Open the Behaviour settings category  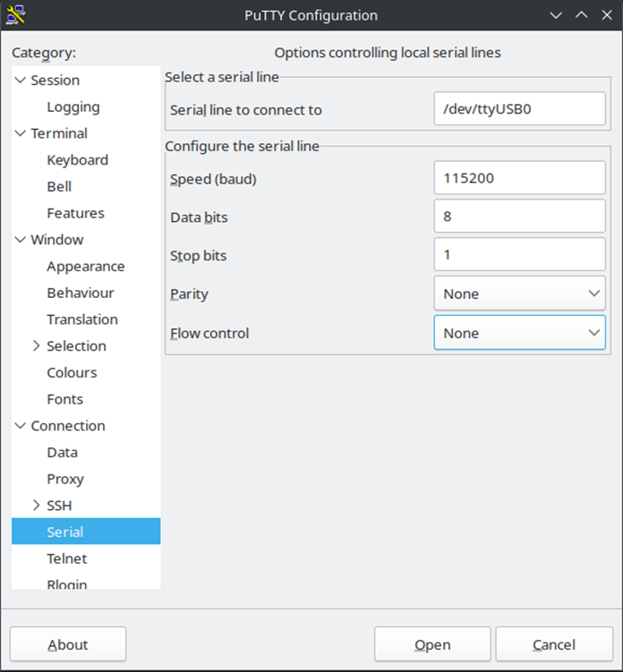click(x=81, y=293)
